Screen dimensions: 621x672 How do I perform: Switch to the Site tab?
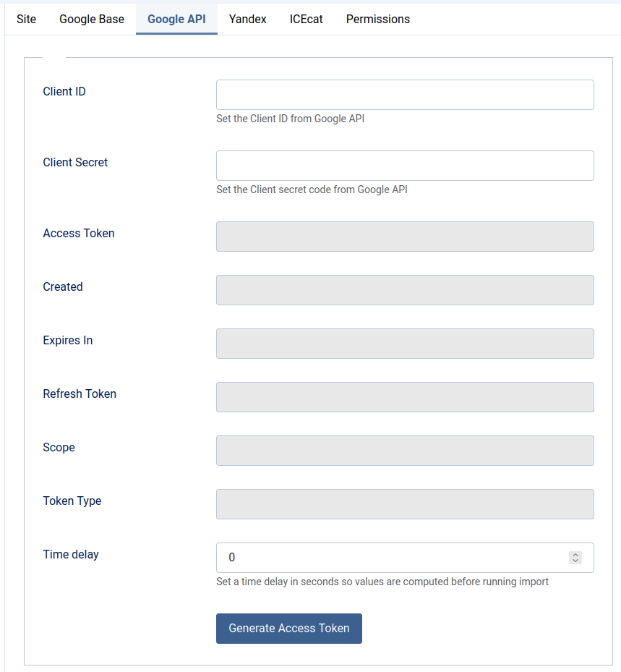coord(26,20)
